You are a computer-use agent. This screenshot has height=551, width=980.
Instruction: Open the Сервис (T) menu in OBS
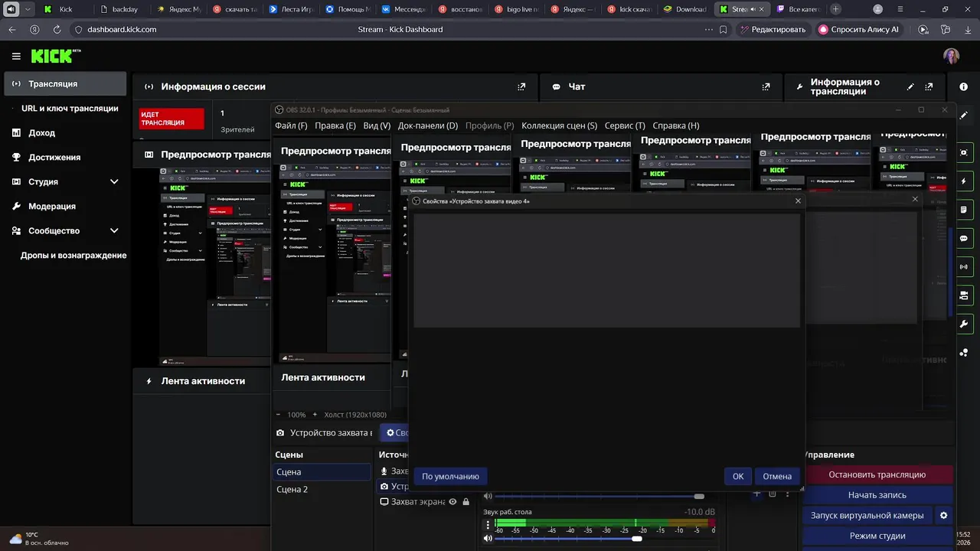point(625,126)
